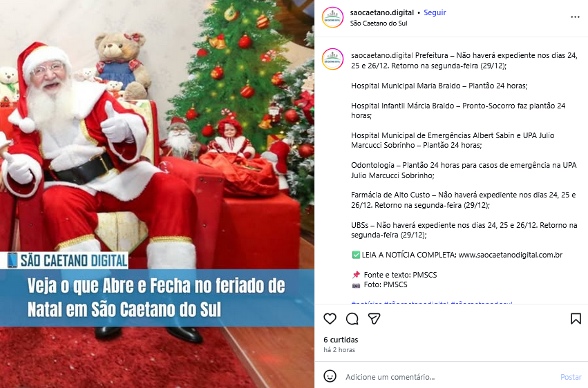Click the São Caetano Digital logo banner
Viewport: 588px width, 388px height.
[68, 260]
